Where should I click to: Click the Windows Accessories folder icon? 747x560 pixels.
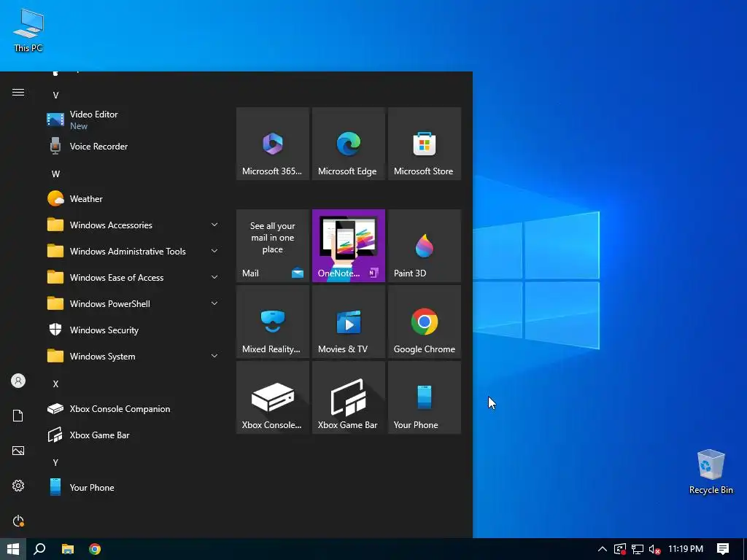click(55, 225)
